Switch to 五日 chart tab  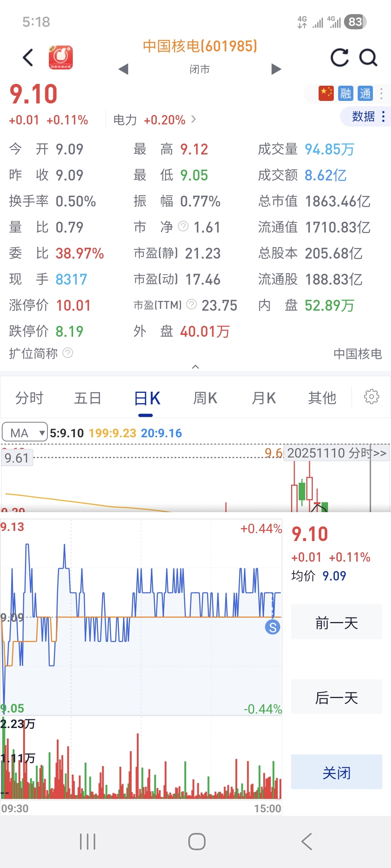tap(88, 398)
